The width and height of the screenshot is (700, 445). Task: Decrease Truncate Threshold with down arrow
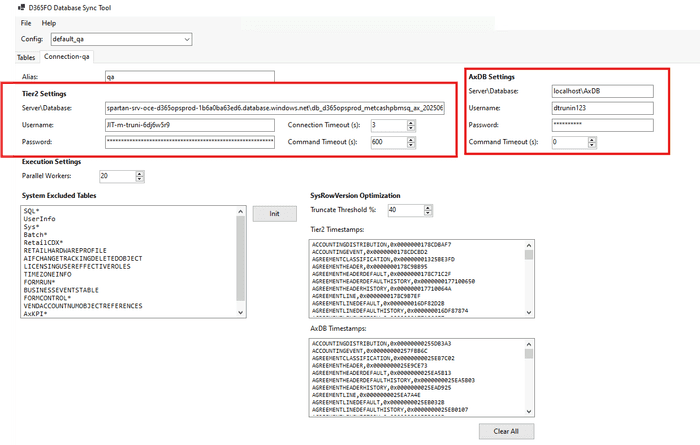428,213
